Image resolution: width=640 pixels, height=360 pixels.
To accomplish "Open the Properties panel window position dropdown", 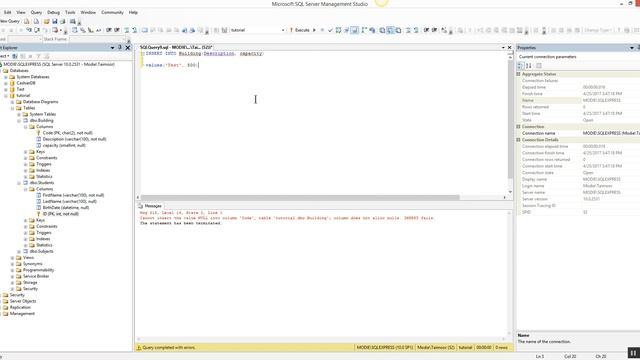I will (x=632, y=48).
